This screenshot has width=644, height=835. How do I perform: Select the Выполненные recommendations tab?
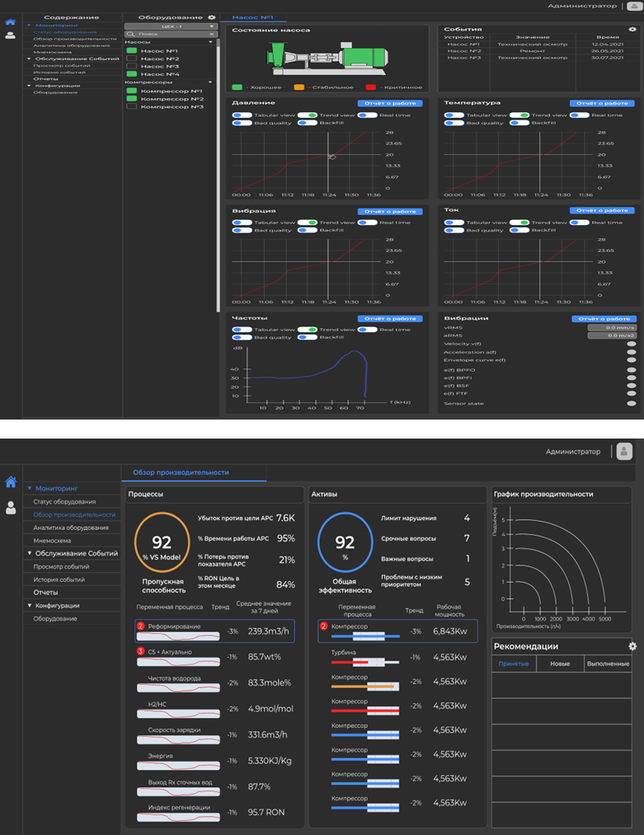click(x=608, y=664)
